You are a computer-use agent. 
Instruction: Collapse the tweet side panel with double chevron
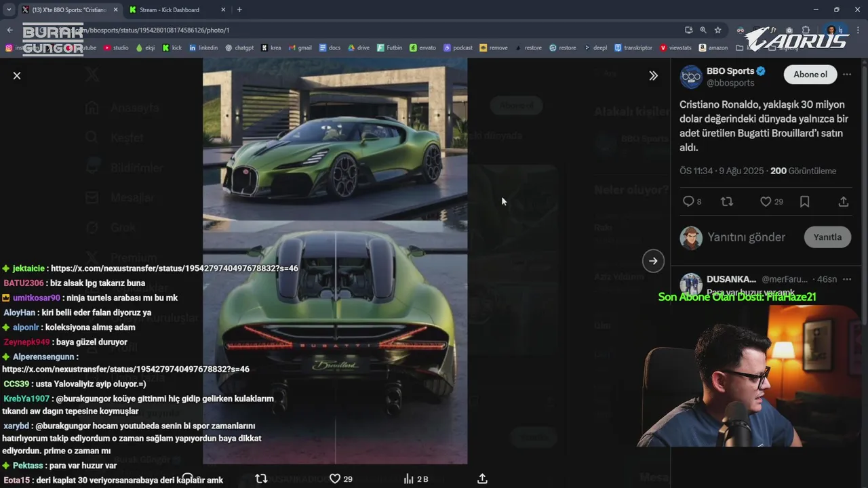[653, 75]
